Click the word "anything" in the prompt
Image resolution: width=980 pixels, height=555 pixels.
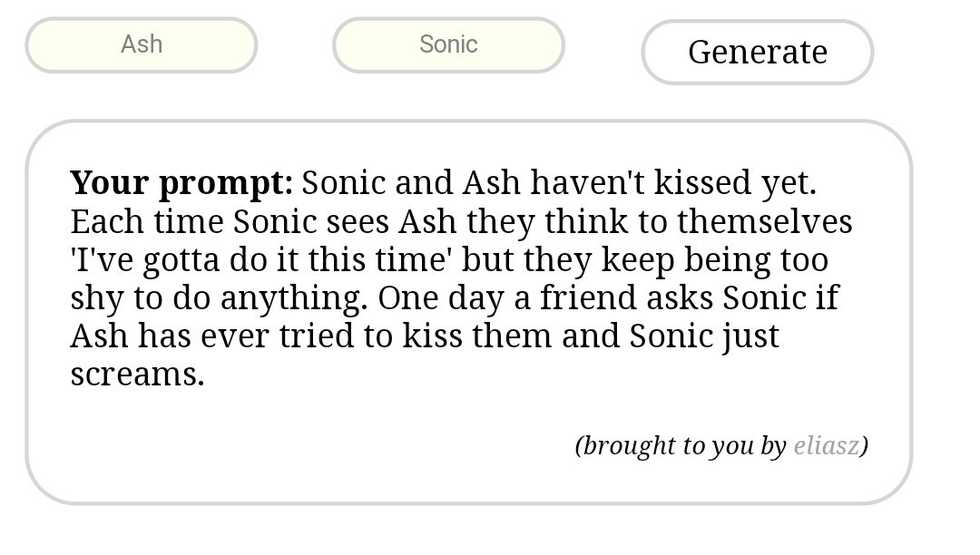(290, 298)
